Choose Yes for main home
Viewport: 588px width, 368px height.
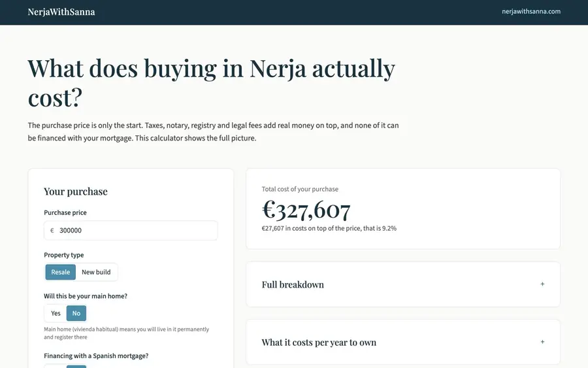click(x=56, y=313)
